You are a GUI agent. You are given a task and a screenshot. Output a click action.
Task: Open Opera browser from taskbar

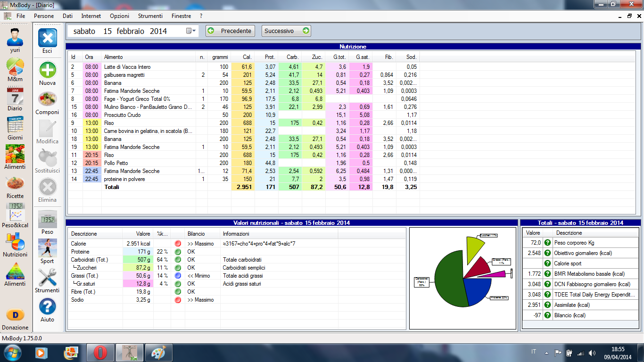(99, 353)
